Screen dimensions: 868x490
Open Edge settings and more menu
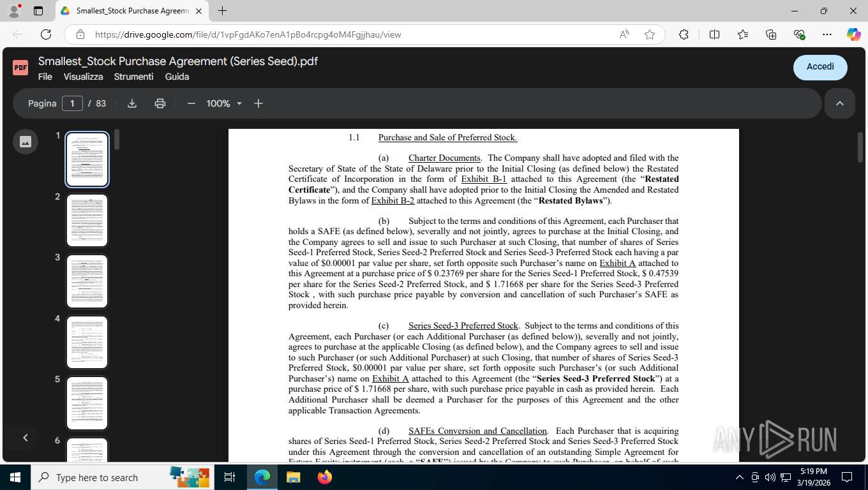(827, 34)
